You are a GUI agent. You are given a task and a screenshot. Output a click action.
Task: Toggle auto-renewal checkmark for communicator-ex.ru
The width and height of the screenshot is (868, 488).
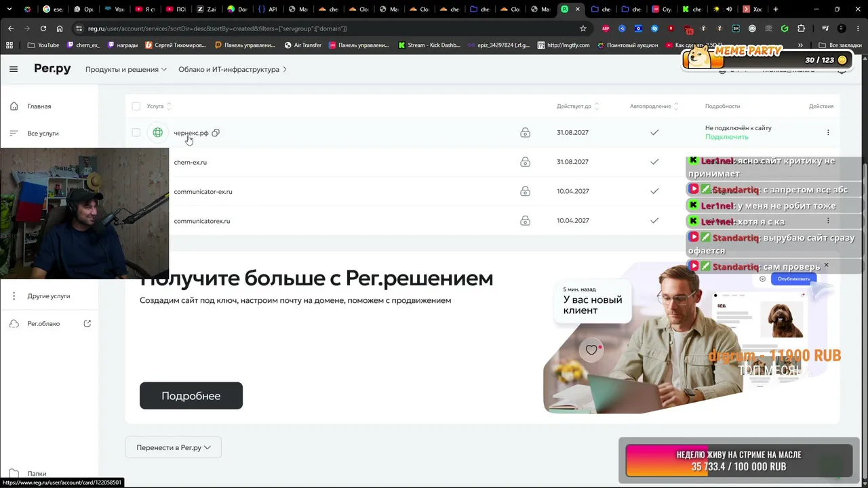[x=654, y=191]
